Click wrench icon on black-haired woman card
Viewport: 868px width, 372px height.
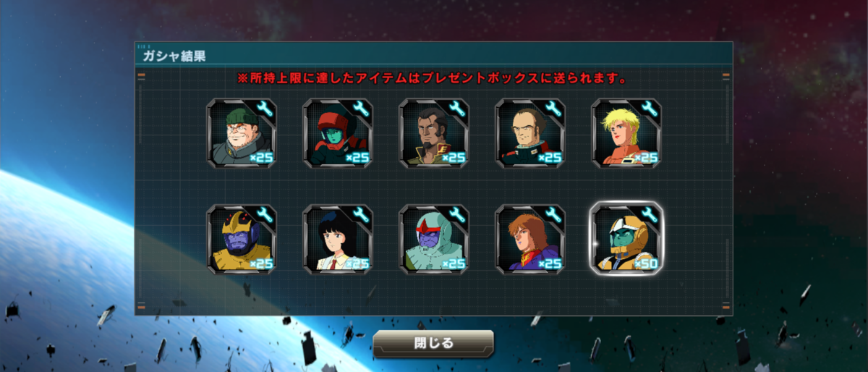[360, 215]
